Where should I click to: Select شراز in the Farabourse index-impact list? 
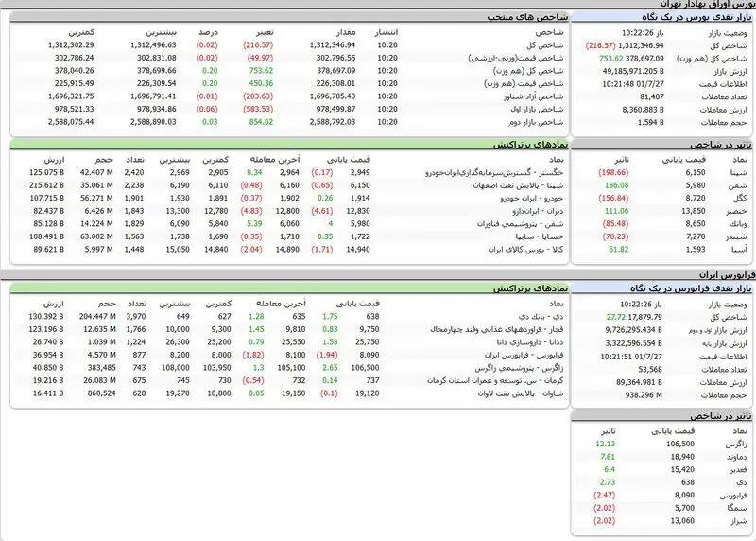pyautogui.click(x=739, y=521)
